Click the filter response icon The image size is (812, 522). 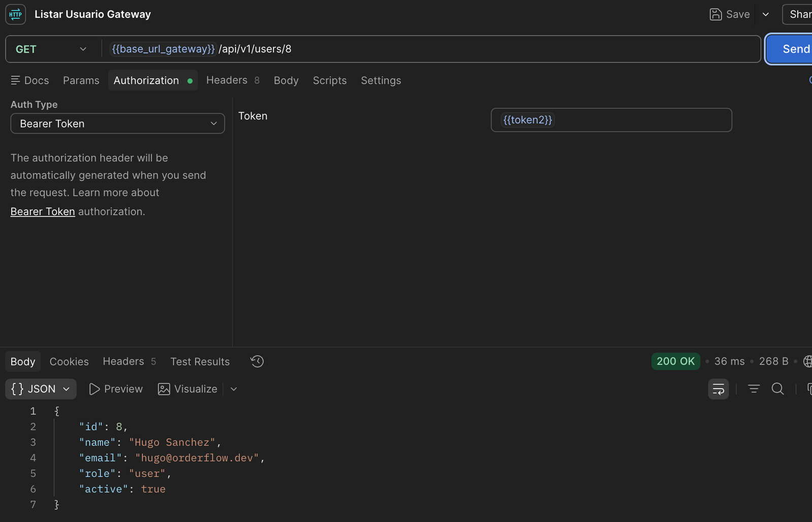click(754, 389)
